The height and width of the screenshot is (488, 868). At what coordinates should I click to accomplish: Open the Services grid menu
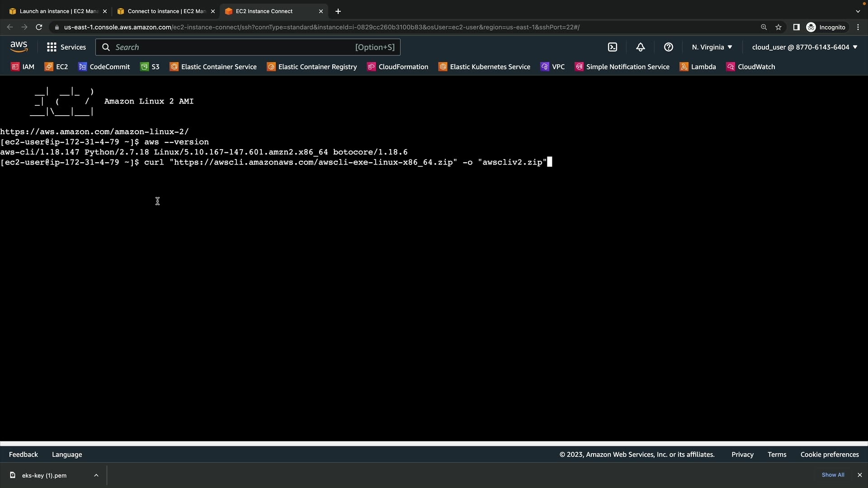point(66,47)
